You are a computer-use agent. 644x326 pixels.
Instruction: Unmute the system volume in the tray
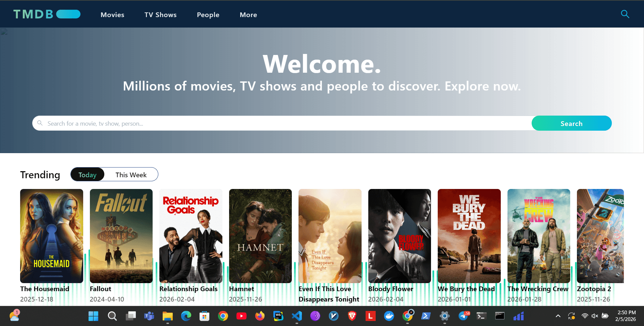pos(595,316)
